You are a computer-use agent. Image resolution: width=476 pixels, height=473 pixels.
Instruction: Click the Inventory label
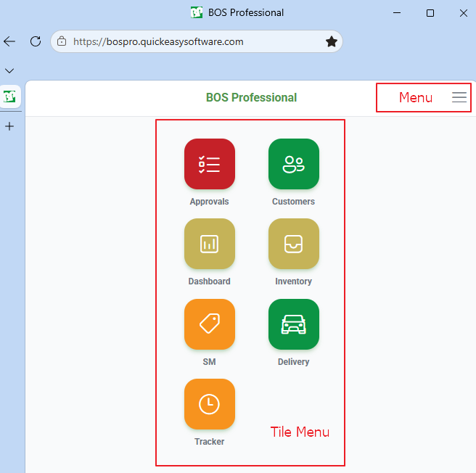point(293,281)
